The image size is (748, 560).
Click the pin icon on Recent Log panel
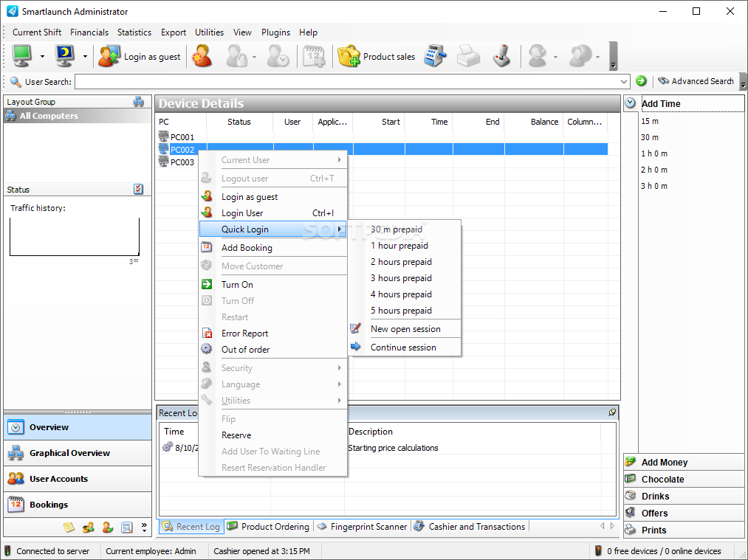coord(612,412)
